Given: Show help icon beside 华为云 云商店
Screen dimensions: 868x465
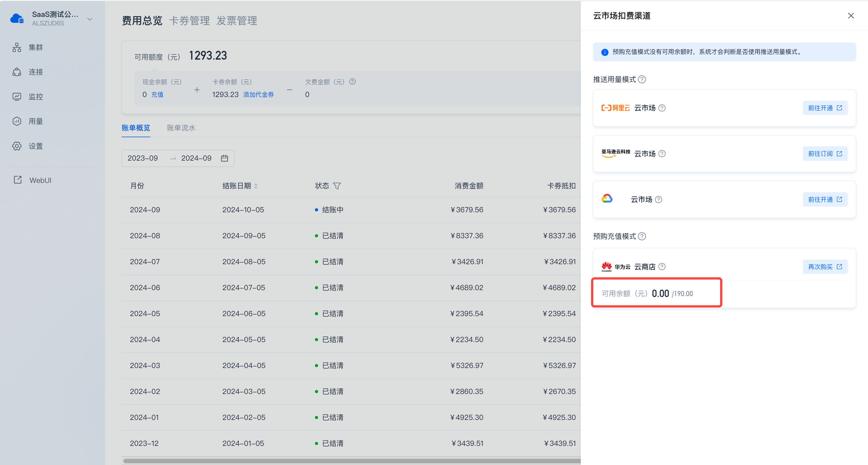Looking at the screenshot, I should click(x=662, y=267).
